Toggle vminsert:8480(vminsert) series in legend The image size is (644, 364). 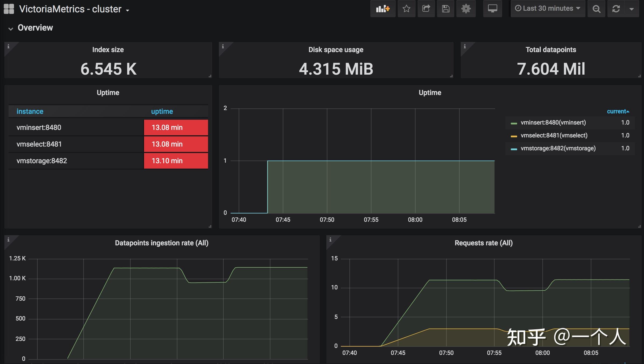click(553, 123)
